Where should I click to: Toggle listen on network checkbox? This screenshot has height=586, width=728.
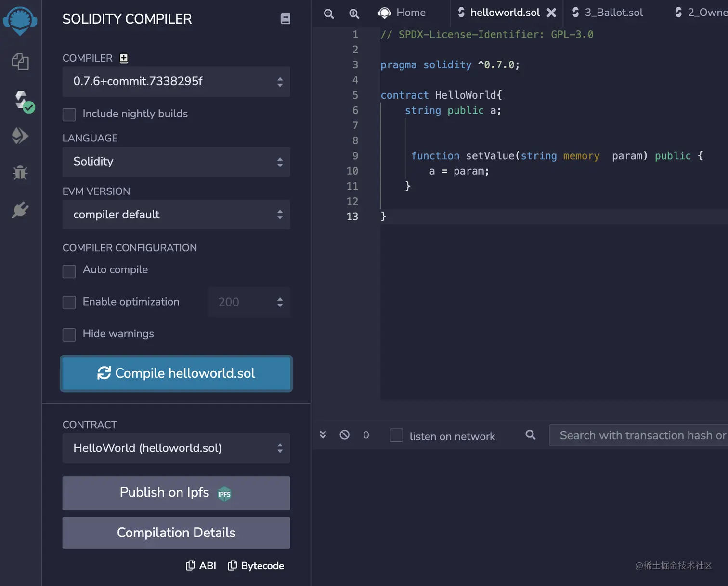(396, 435)
